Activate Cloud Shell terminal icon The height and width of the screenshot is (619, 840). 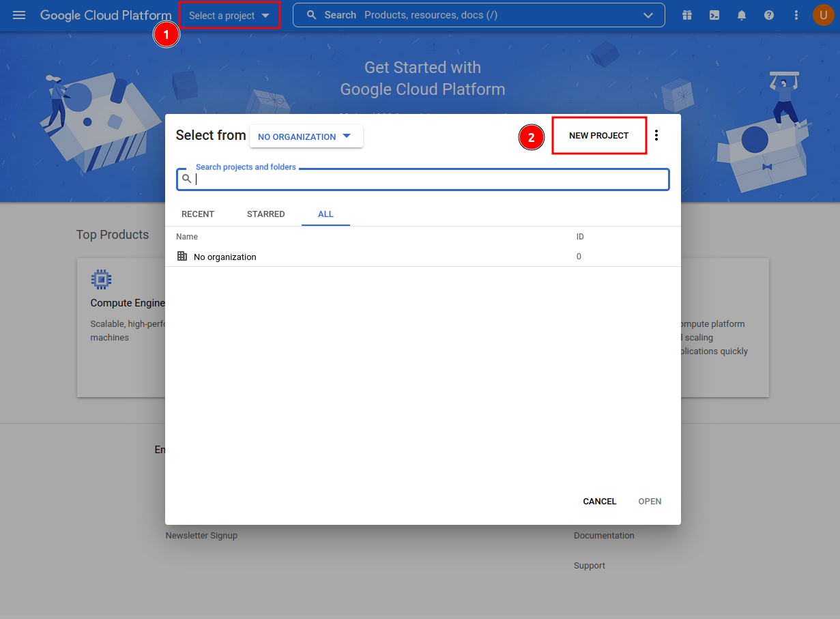[714, 15]
